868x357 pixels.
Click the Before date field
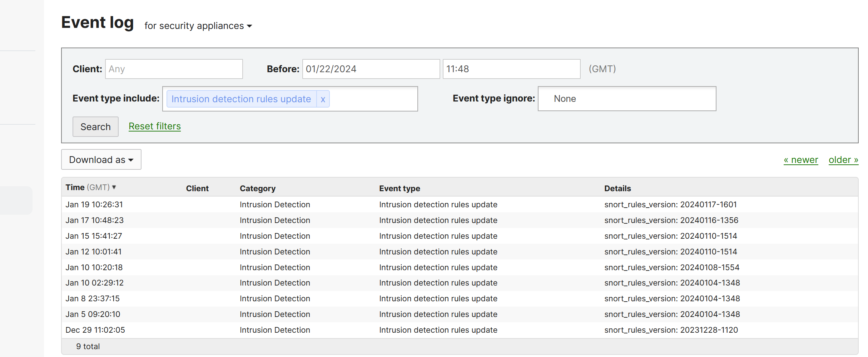pos(371,69)
